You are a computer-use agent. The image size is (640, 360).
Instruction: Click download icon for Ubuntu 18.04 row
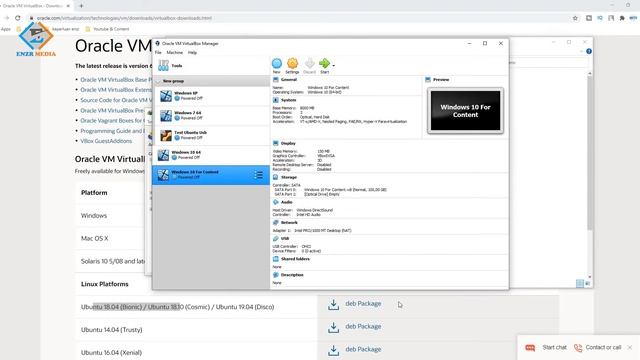point(333,304)
